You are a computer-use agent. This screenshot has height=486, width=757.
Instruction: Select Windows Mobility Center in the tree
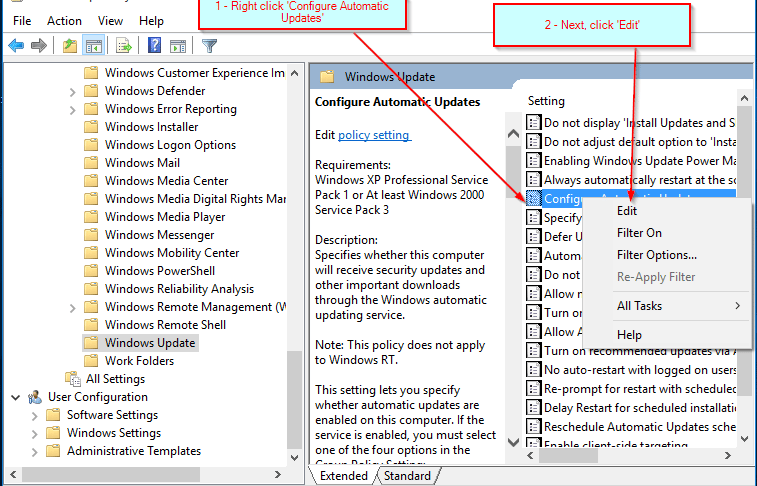[x=172, y=253]
